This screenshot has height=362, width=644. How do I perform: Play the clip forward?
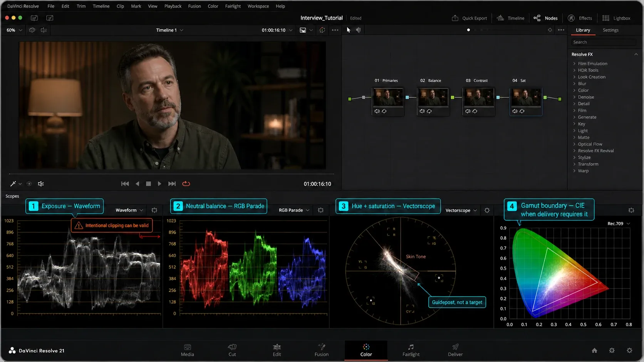point(159,184)
